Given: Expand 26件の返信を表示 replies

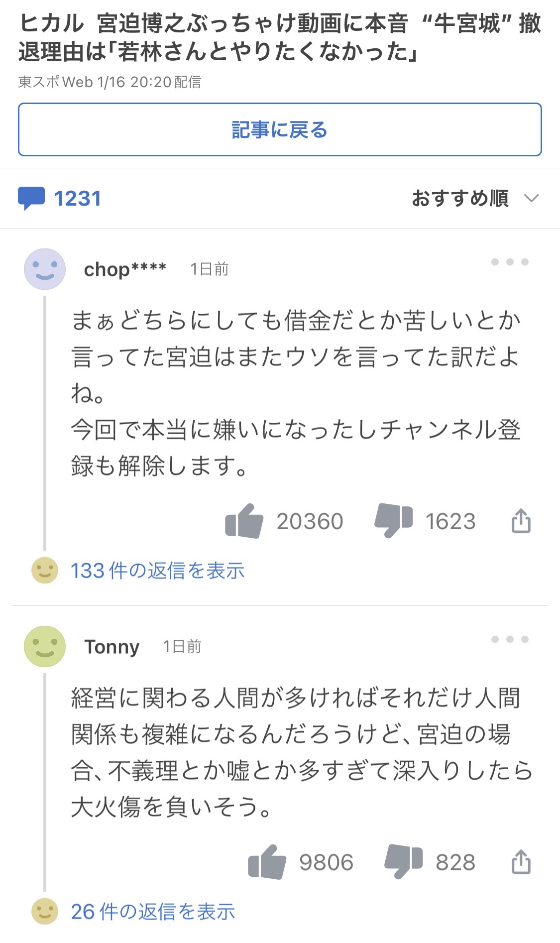Looking at the screenshot, I should click(x=153, y=912).
